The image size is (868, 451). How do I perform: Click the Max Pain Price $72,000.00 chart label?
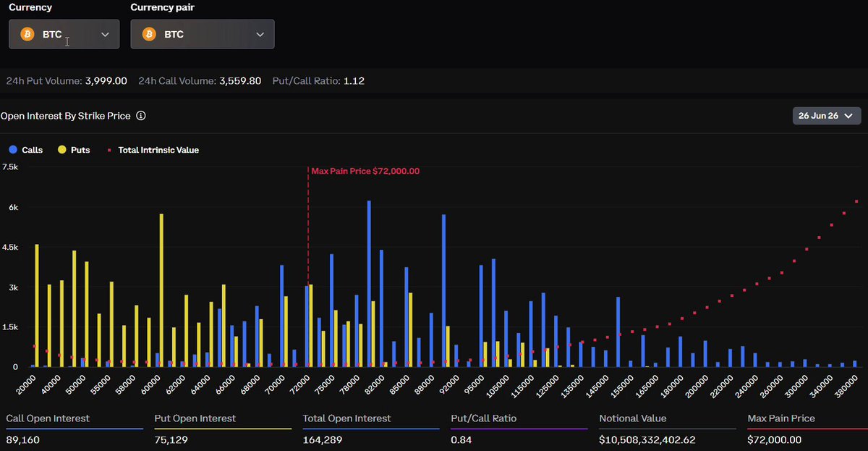tap(365, 172)
